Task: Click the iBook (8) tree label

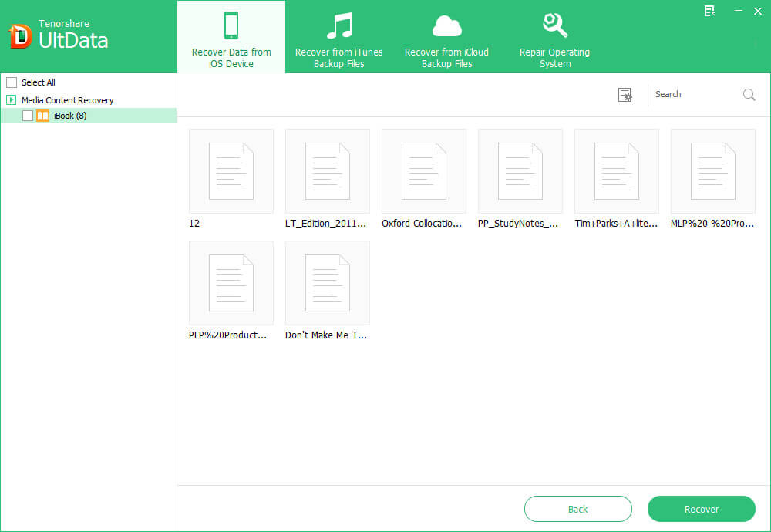Action: click(70, 116)
